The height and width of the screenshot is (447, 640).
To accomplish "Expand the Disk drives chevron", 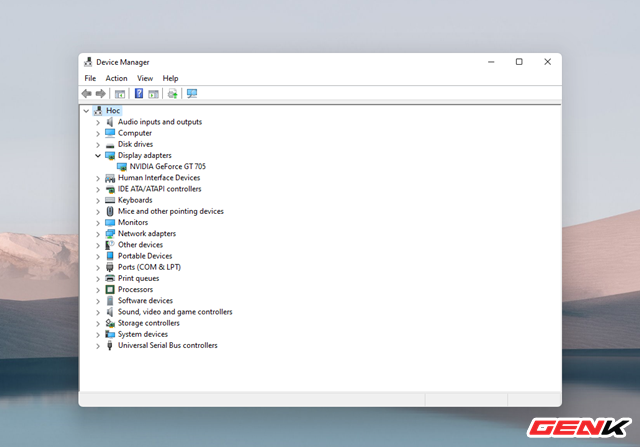I will tap(98, 145).
